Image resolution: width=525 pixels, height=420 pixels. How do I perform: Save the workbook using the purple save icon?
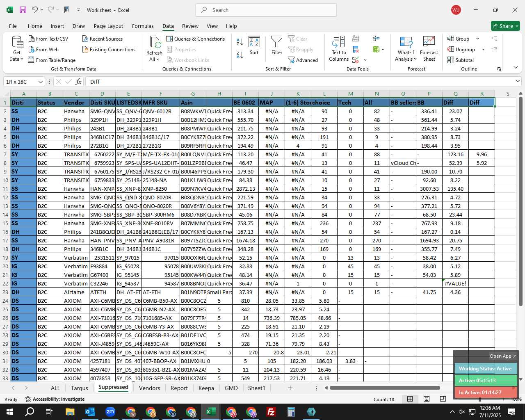23,10
